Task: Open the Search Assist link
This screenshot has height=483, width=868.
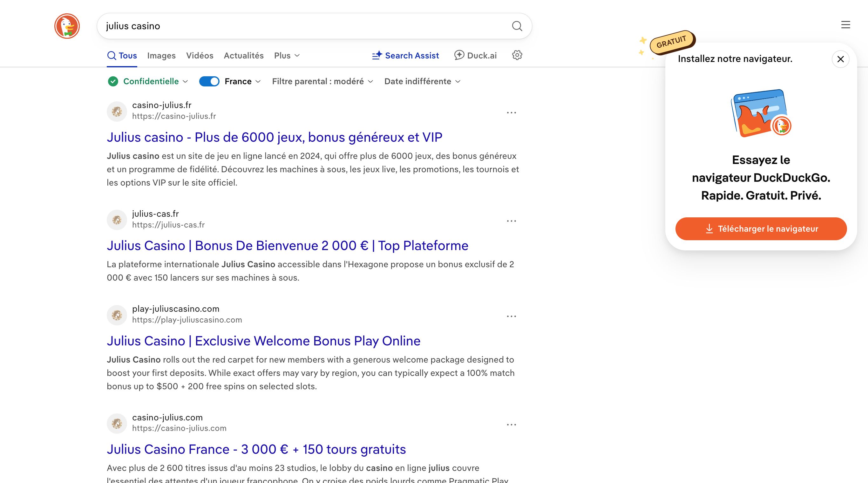Action: click(405, 55)
